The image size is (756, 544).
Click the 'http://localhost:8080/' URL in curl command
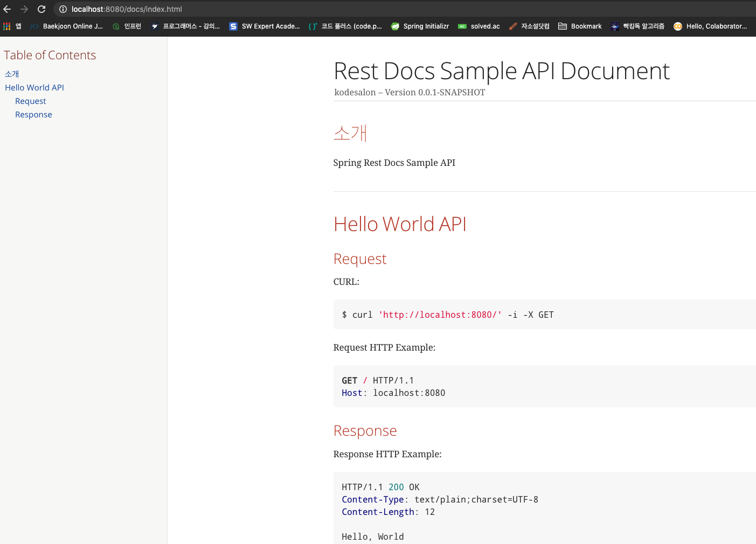(440, 315)
